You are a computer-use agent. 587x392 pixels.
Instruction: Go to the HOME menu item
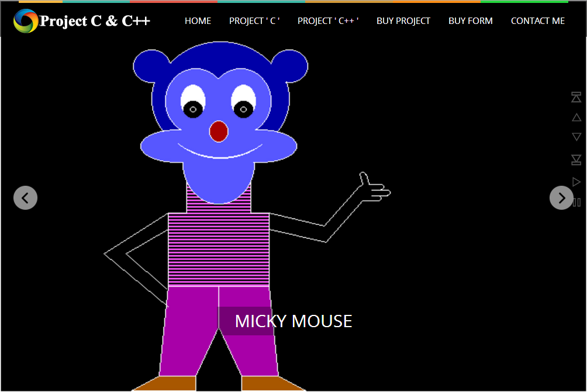click(x=198, y=20)
